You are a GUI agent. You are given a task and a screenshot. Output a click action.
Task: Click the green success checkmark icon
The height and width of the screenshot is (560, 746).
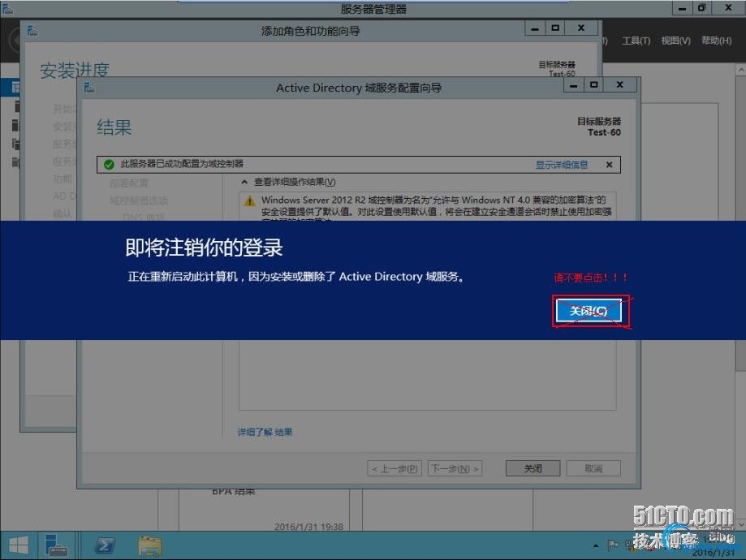pyautogui.click(x=109, y=165)
